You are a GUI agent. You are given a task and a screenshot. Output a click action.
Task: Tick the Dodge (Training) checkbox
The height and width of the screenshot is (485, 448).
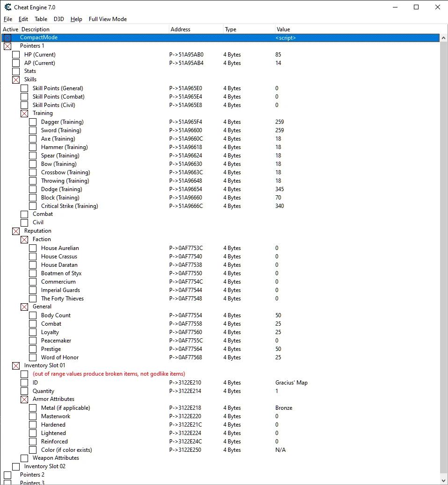coord(33,189)
